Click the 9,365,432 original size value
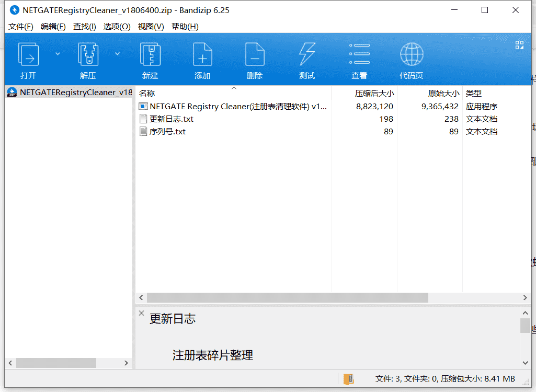The image size is (536, 392). [x=440, y=106]
